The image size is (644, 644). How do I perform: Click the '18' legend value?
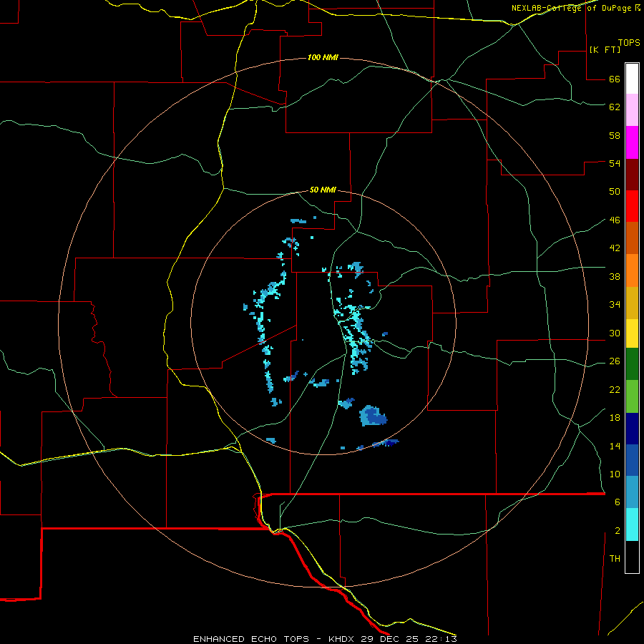coord(615,418)
